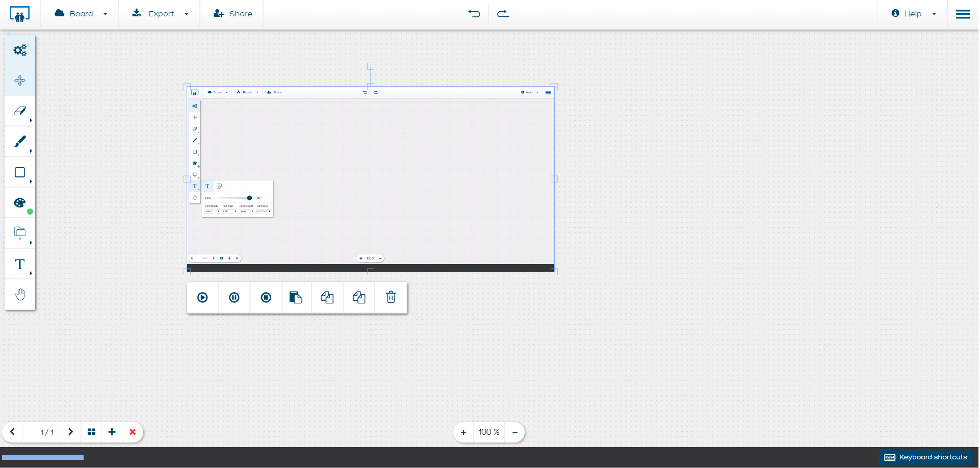980x468 pixels.
Task: Paste with the clipboard icon
Action: [296, 297]
